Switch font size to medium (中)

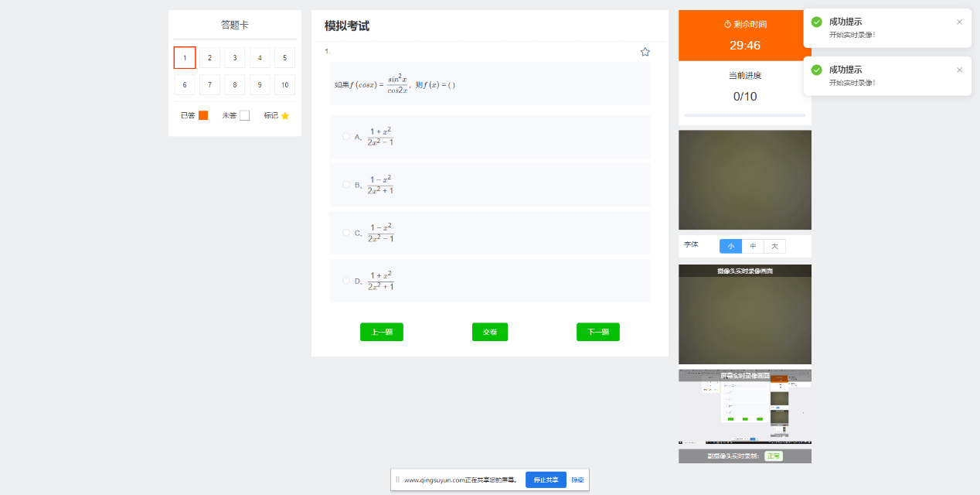point(753,246)
